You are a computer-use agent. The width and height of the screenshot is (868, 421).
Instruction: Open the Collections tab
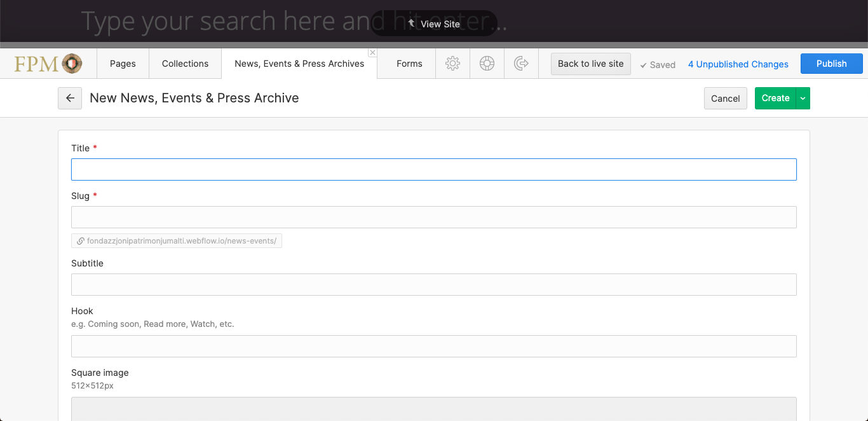coord(185,64)
